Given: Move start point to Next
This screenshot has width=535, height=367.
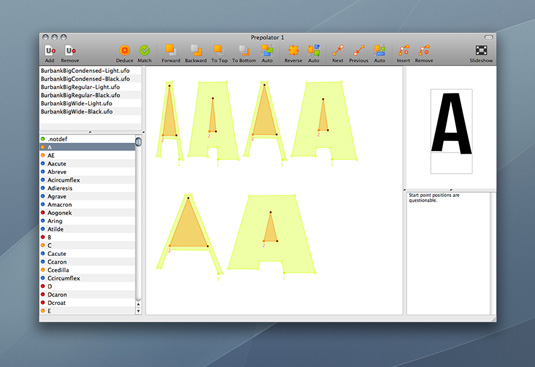Looking at the screenshot, I should [x=338, y=50].
